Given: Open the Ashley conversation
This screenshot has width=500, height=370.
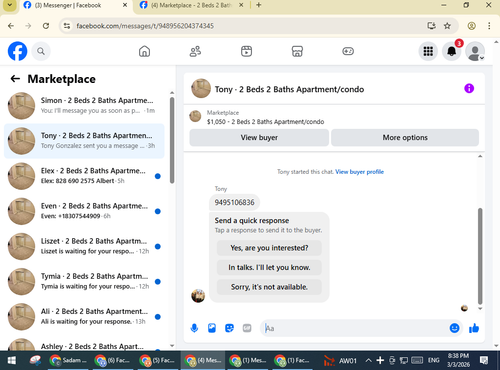Looking at the screenshot, I should 84,344.
